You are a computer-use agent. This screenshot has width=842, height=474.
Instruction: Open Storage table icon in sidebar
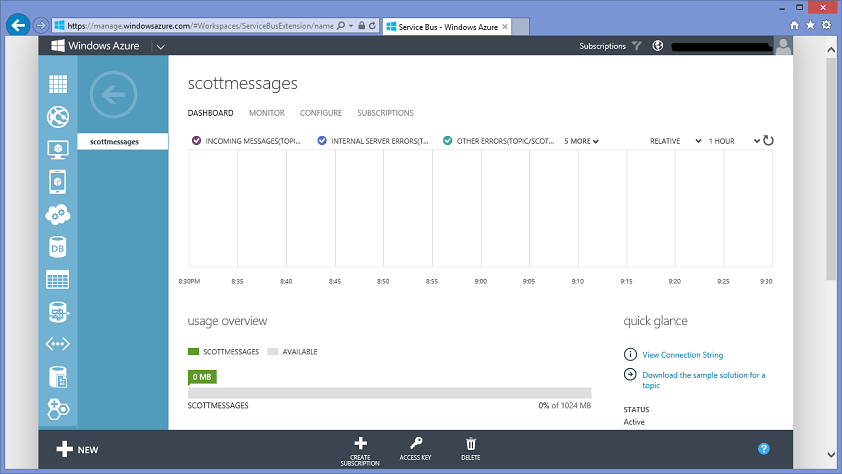point(58,280)
